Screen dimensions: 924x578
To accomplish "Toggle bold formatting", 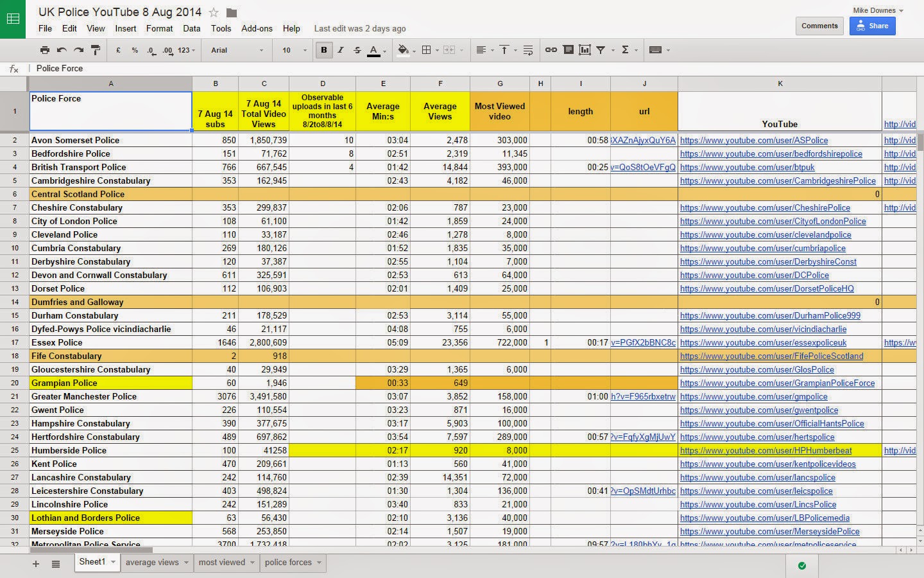I will pos(324,50).
